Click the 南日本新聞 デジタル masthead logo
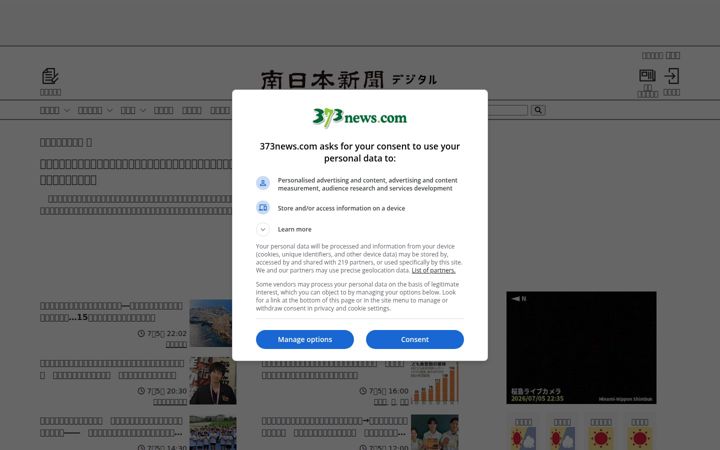The image size is (720, 450). [349, 79]
